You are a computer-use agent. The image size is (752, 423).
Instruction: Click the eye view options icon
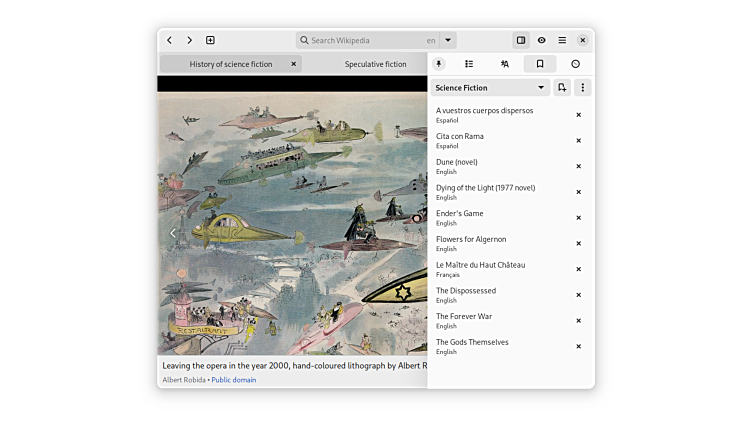point(541,40)
